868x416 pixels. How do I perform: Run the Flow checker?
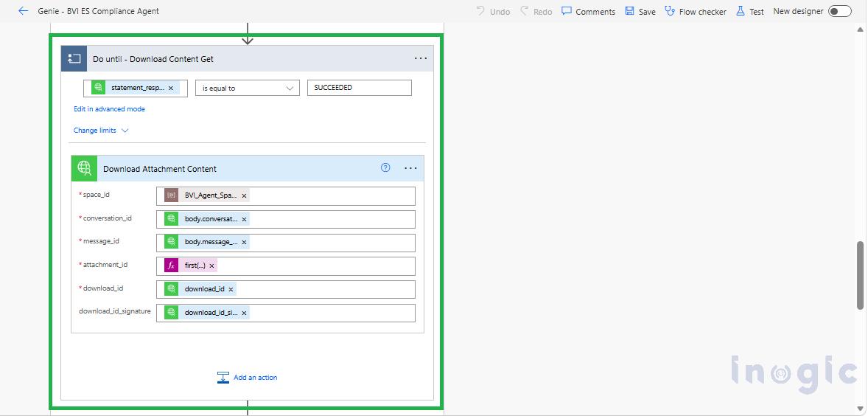pos(696,11)
